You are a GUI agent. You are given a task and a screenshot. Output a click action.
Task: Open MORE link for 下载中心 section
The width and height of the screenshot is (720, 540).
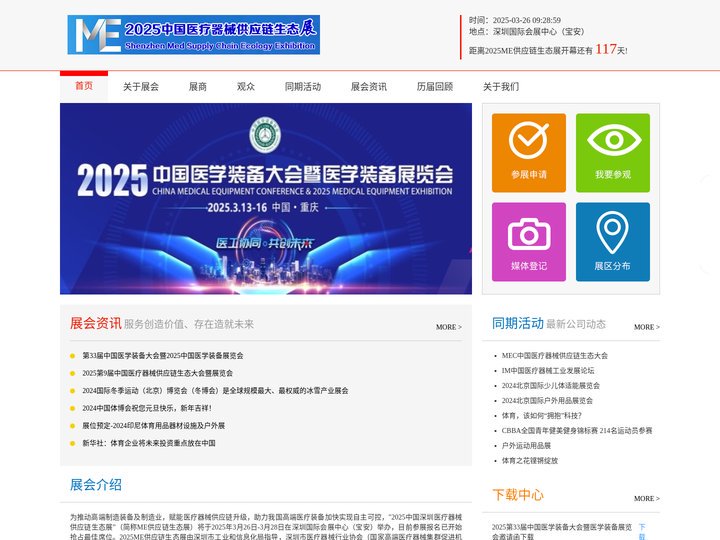pyautogui.click(x=647, y=498)
